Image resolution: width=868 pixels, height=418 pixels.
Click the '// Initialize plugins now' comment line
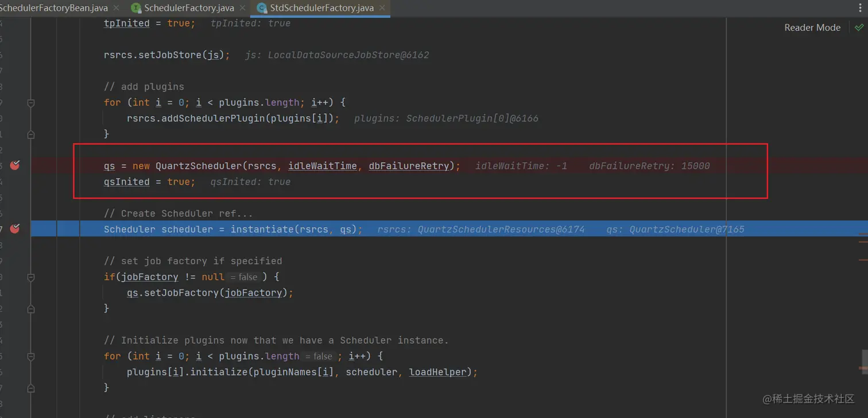pos(276,340)
